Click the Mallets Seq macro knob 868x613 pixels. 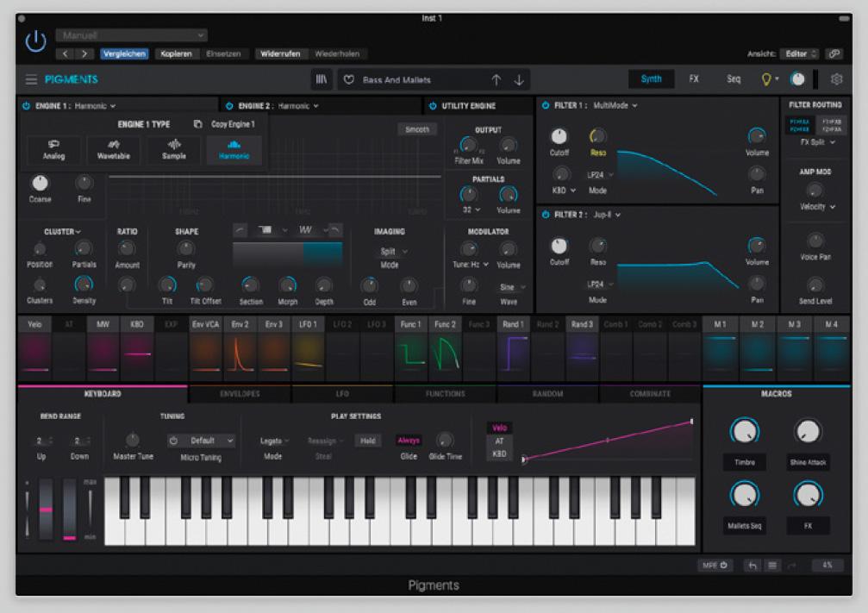click(x=745, y=495)
